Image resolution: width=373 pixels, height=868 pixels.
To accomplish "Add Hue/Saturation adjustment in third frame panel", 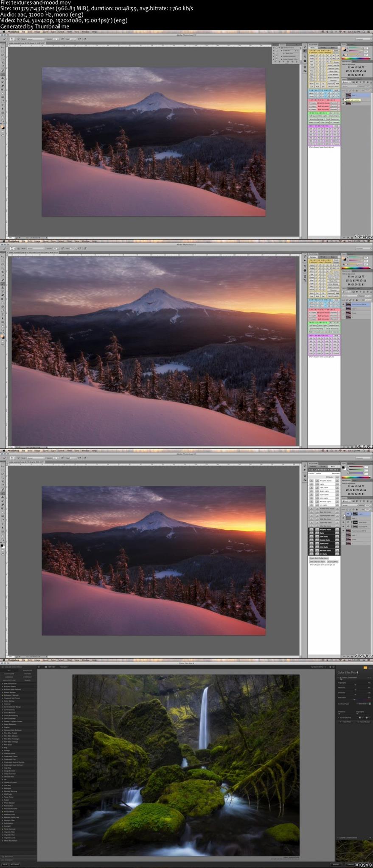I will [347, 490].
